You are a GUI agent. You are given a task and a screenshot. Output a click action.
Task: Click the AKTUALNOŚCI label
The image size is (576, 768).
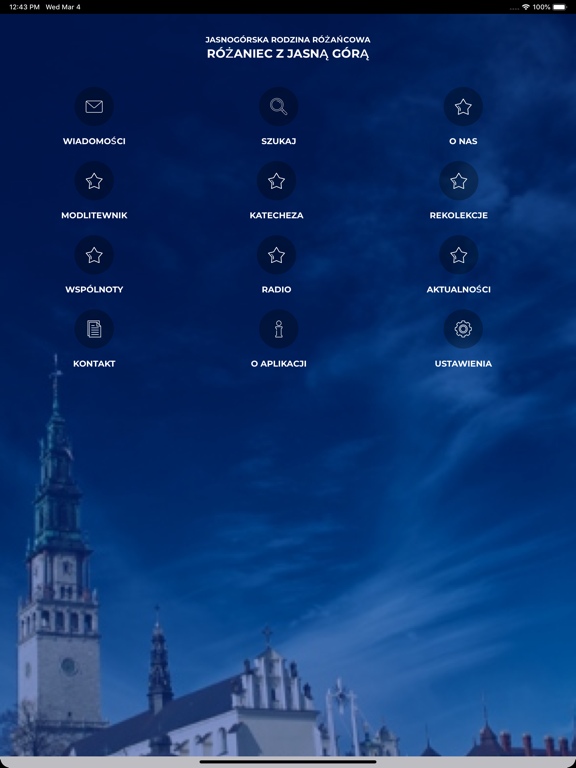coord(459,289)
